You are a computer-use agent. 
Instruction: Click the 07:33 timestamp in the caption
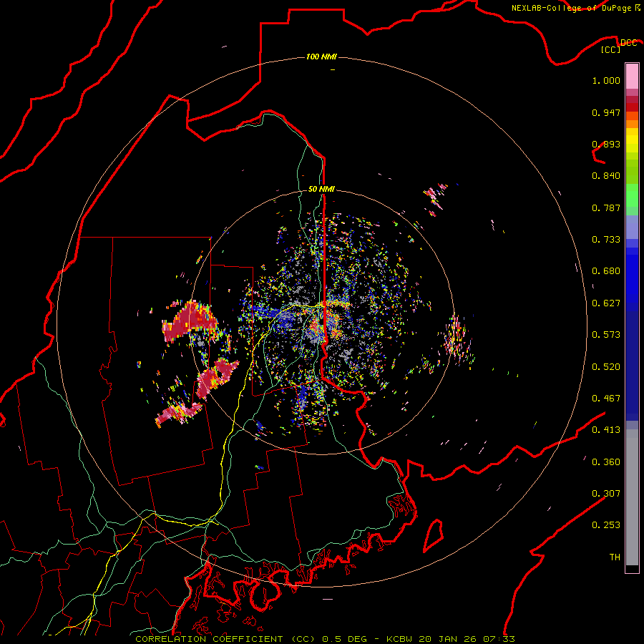click(x=499, y=639)
